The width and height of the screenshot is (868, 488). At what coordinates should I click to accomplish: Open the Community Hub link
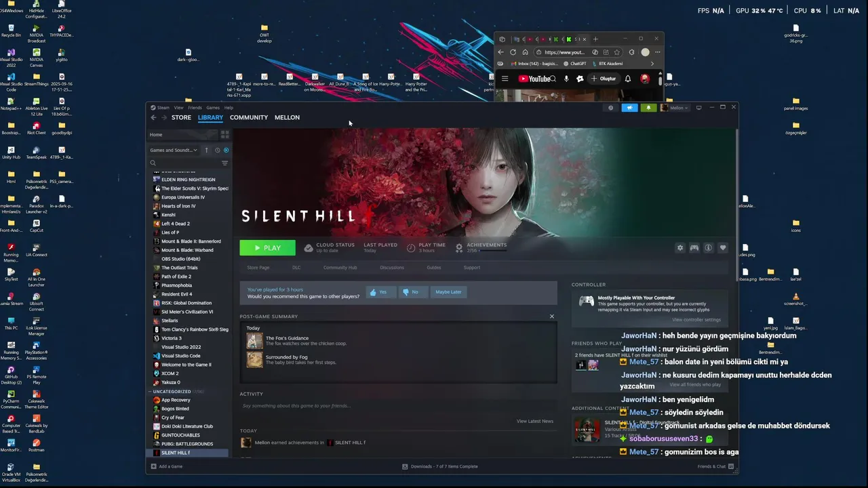[340, 268]
